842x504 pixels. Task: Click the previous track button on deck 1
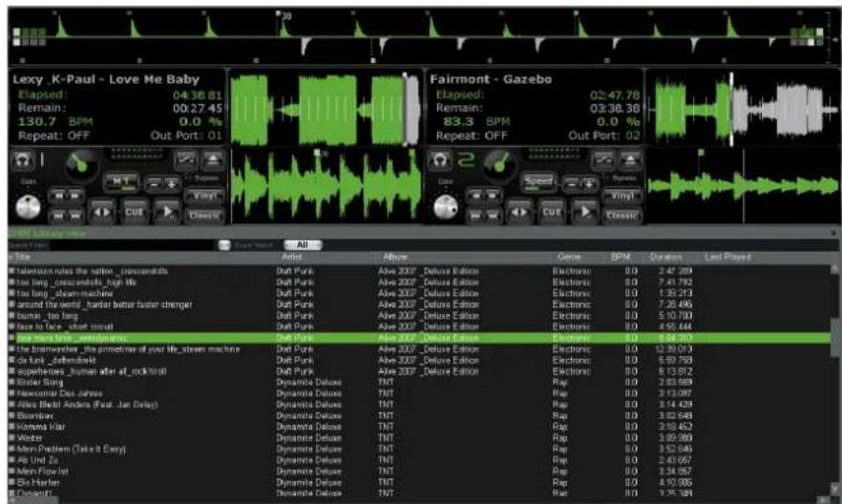[58, 215]
